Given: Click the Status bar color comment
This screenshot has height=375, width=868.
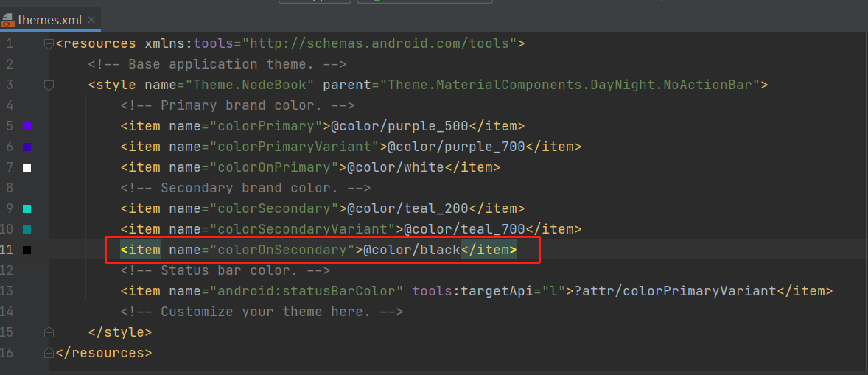Looking at the screenshot, I should 225,271.
